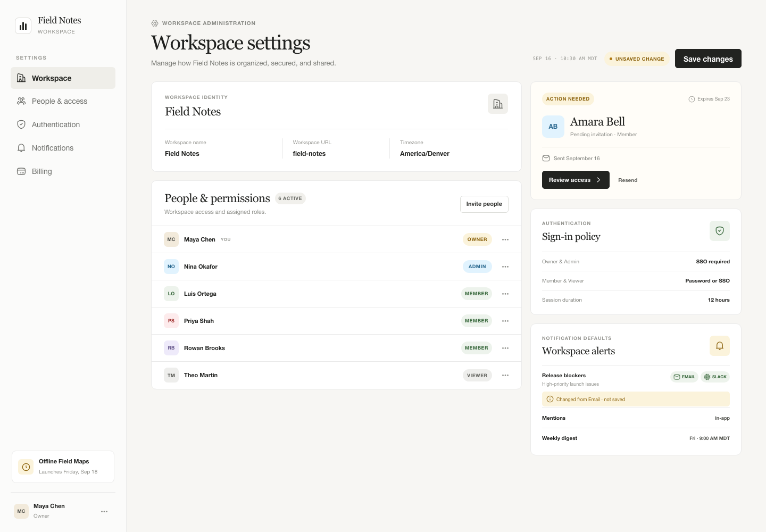Click the building icon in Workspace identity card
Viewport: 766px width, 532px height.
(x=498, y=104)
